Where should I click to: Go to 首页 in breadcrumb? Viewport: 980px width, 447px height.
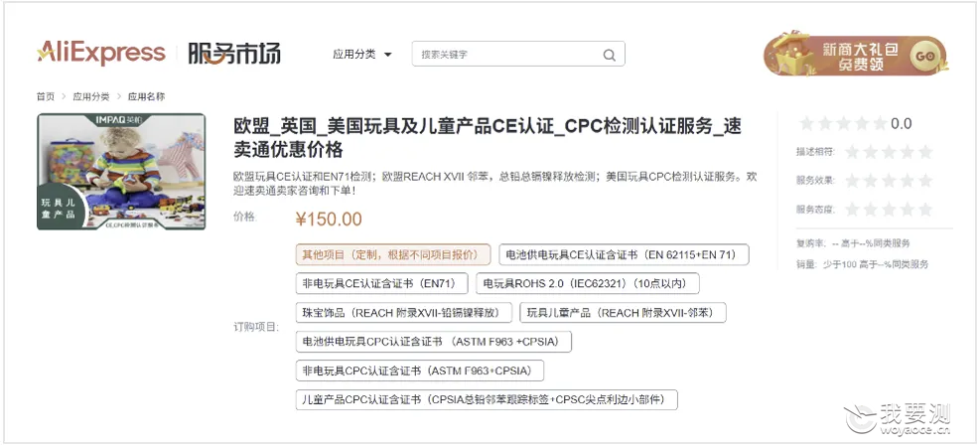pos(46,97)
